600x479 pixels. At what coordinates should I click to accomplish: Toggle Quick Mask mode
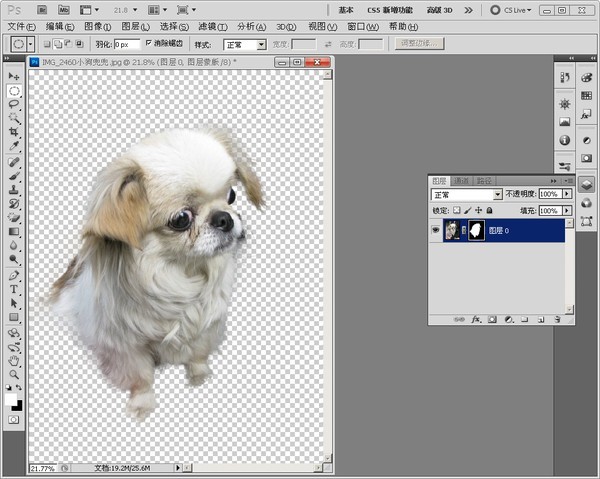coord(13,420)
